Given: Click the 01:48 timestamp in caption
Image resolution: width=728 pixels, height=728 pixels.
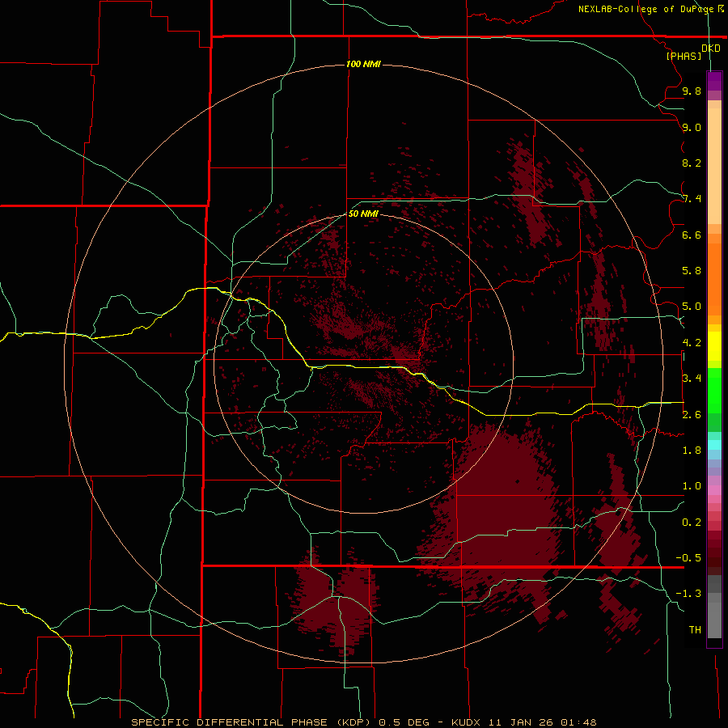Looking at the screenshot, I should (578, 722).
